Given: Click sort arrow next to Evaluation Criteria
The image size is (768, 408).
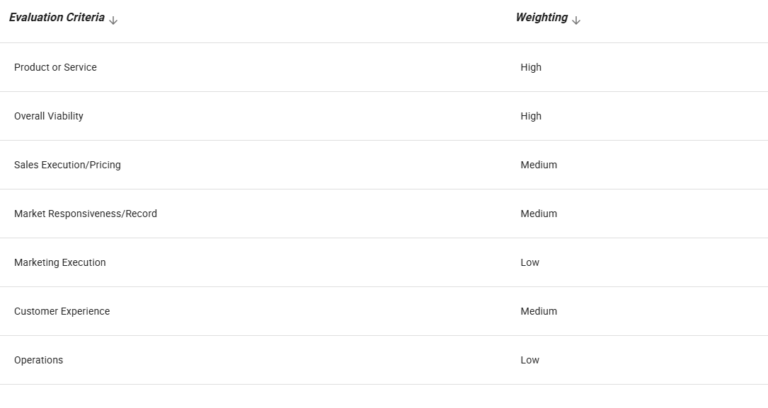Looking at the screenshot, I should pyautogui.click(x=113, y=20).
